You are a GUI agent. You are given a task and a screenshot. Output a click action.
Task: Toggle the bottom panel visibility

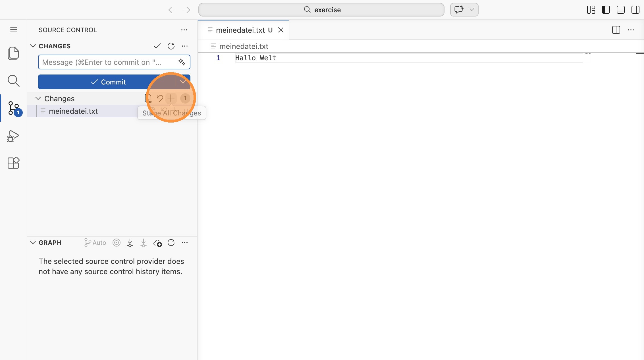620,10
